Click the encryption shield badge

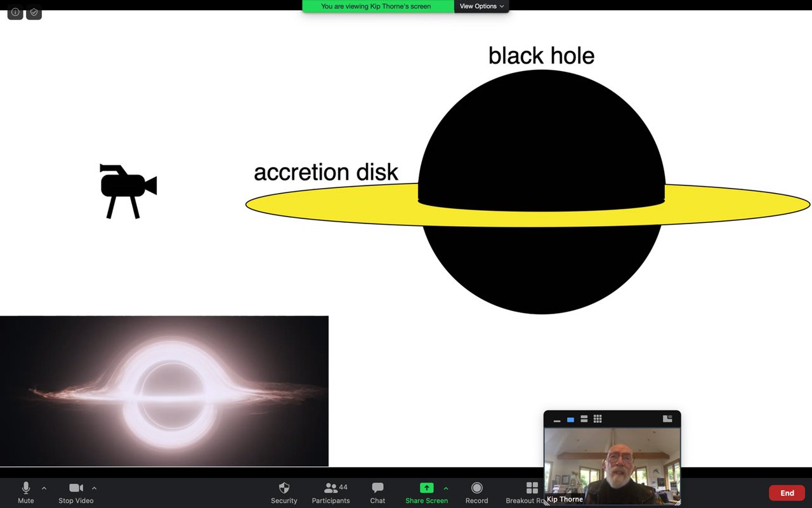click(34, 11)
